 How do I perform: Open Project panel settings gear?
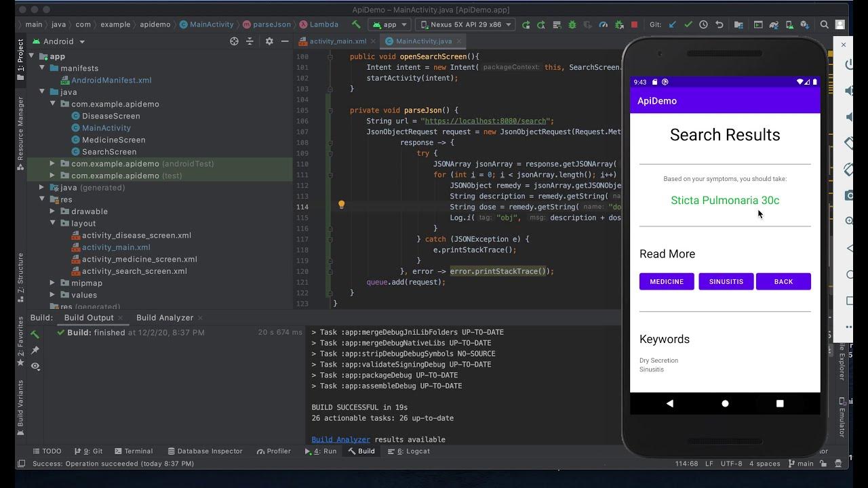click(x=269, y=41)
